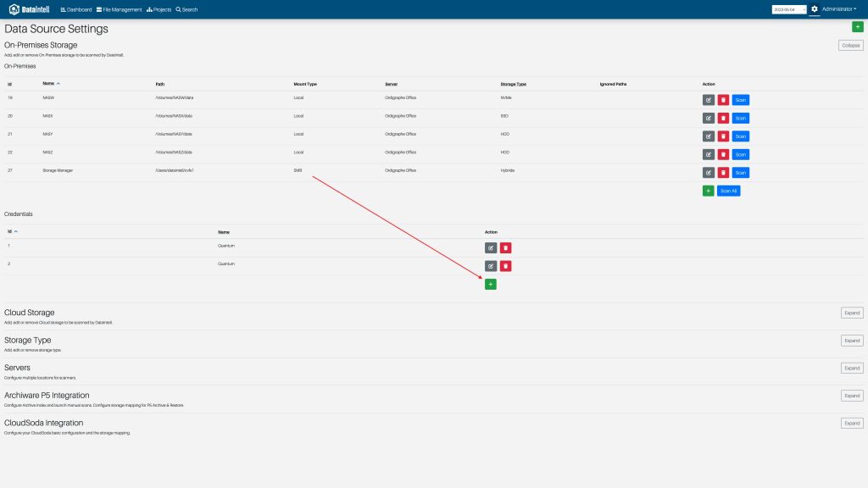
Task: Scan the NASW storage
Action: (741, 100)
